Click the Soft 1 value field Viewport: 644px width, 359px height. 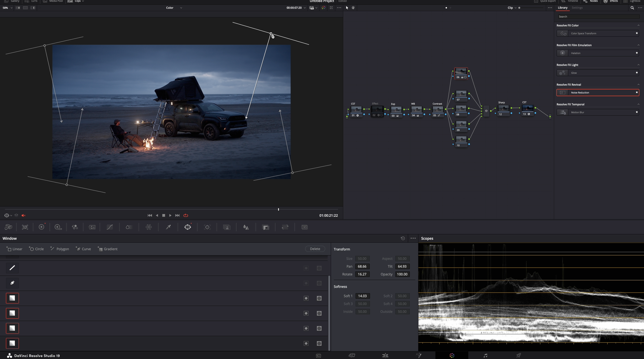point(362,296)
